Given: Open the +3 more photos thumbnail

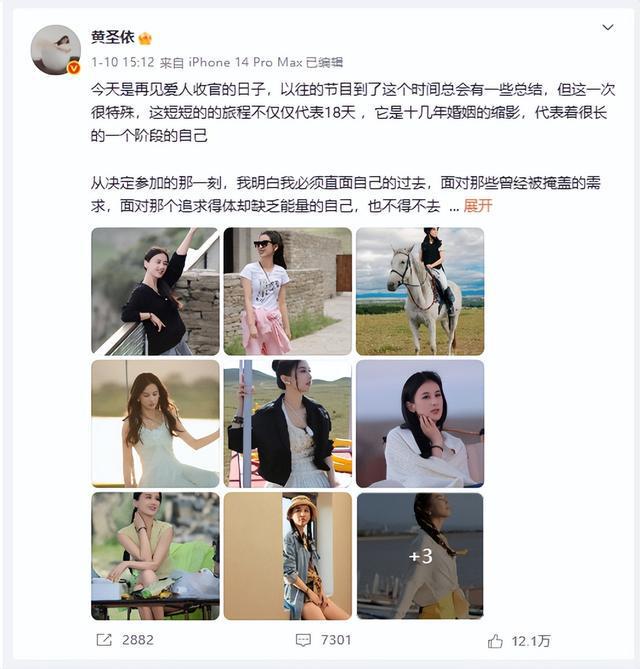Looking at the screenshot, I should pos(420,556).
